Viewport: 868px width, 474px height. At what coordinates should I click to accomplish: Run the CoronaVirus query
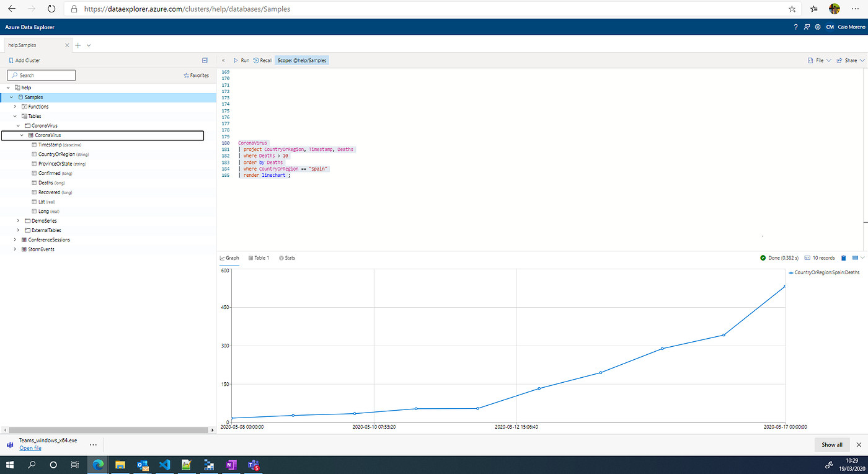point(241,60)
